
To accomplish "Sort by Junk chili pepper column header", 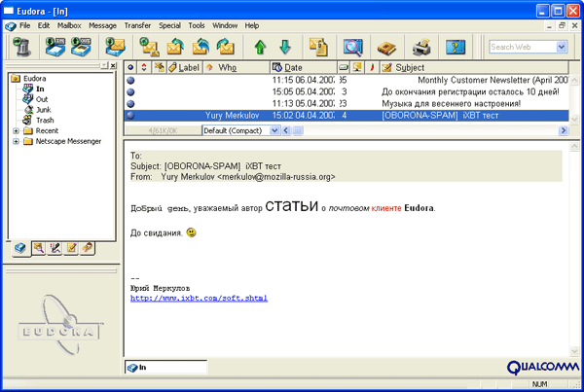I will (x=372, y=67).
